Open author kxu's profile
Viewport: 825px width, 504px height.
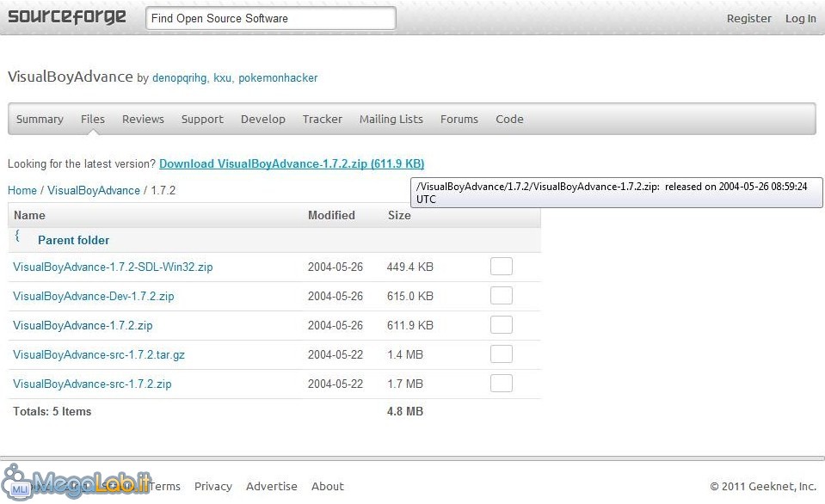222,78
